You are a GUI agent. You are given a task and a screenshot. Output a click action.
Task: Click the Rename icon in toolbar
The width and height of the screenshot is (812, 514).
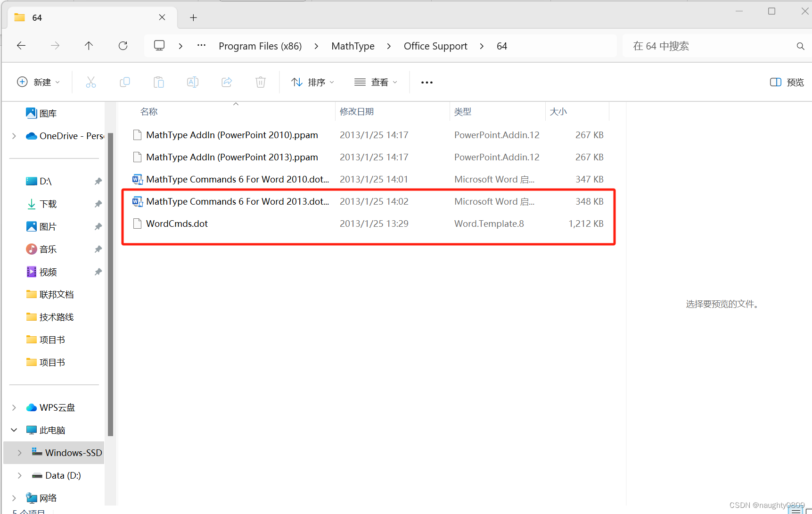[x=193, y=82]
